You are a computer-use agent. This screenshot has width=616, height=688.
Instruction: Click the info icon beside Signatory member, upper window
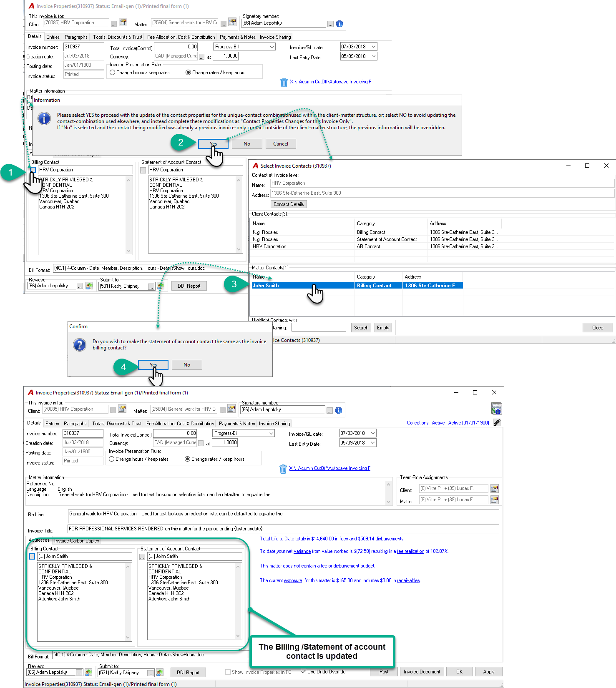pos(339,24)
